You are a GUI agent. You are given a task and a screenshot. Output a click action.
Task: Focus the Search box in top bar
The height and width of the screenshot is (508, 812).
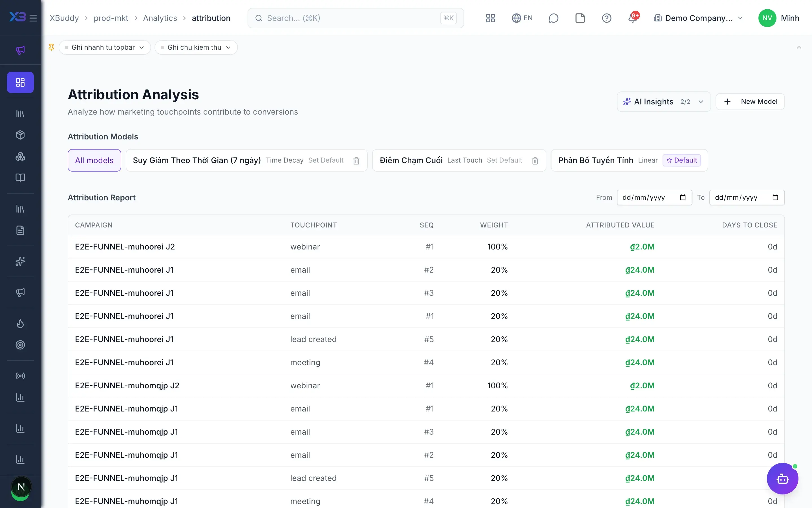coord(356,18)
